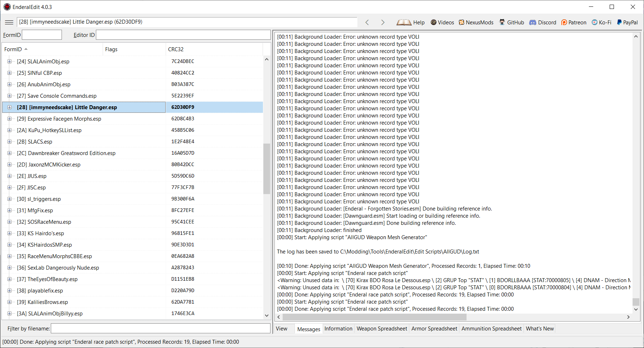This screenshot has height=348, width=644.
Task: Expand [27] Save Console Commands.esp node
Action: (10, 96)
